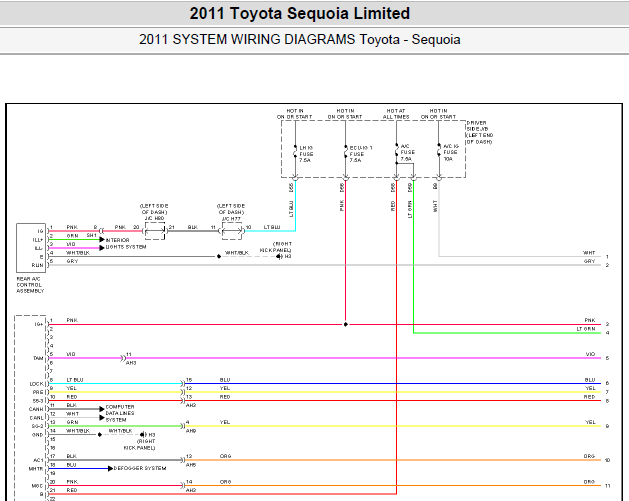Click the 2011 System Wiring Diagrams subtitle
629x501 pixels.
(300, 39)
